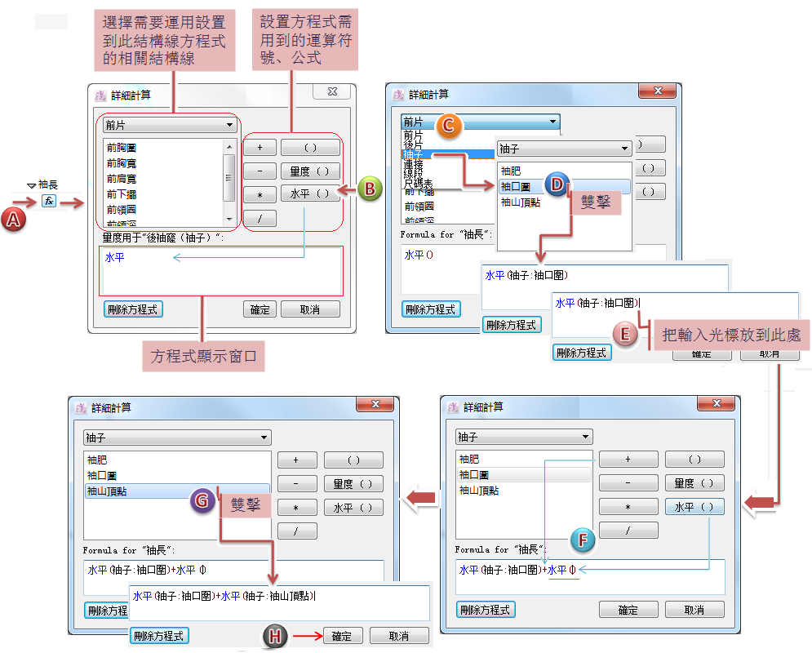
Task: Select 袖山頂點 in the list beside marker G
Action: [x=109, y=491]
